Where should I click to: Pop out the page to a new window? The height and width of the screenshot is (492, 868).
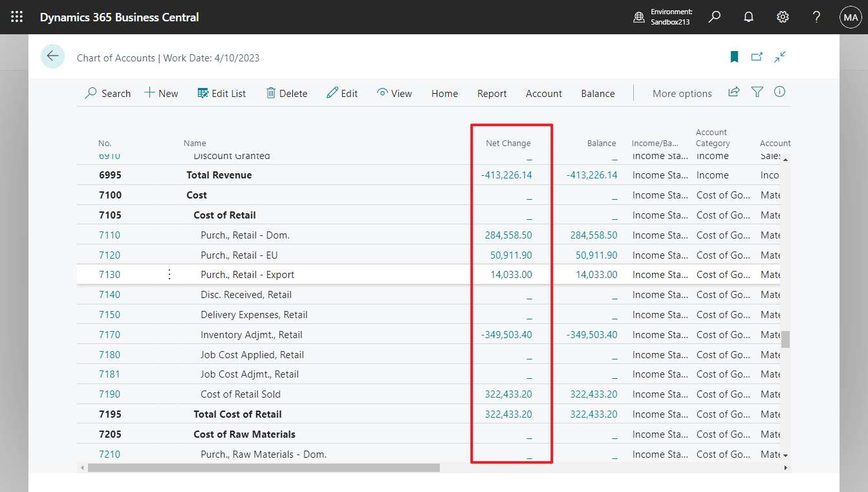pos(757,57)
